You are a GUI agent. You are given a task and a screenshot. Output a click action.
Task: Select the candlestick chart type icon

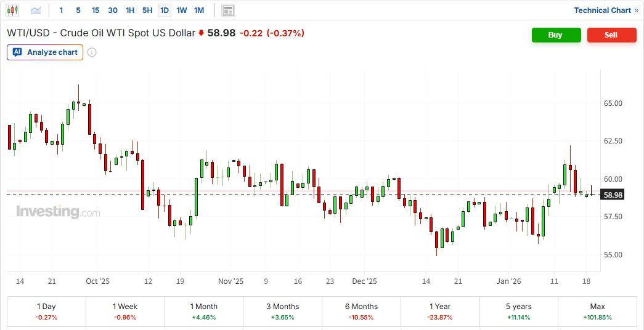(14, 10)
